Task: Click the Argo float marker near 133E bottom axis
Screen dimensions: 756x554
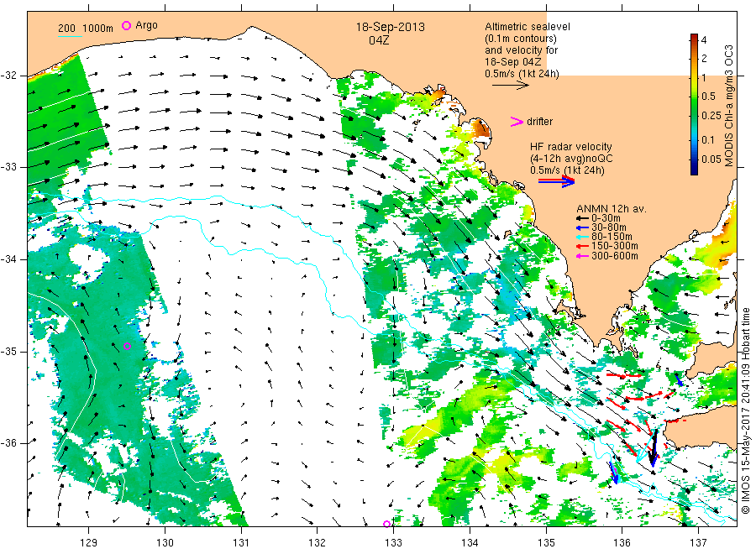Action: click(x=386, y=524)
